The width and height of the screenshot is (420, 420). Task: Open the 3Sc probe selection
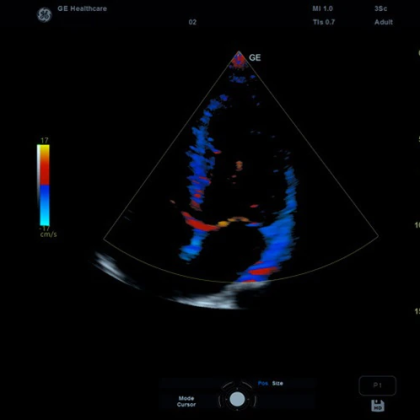pyautogui.click(x=380, y=9)
